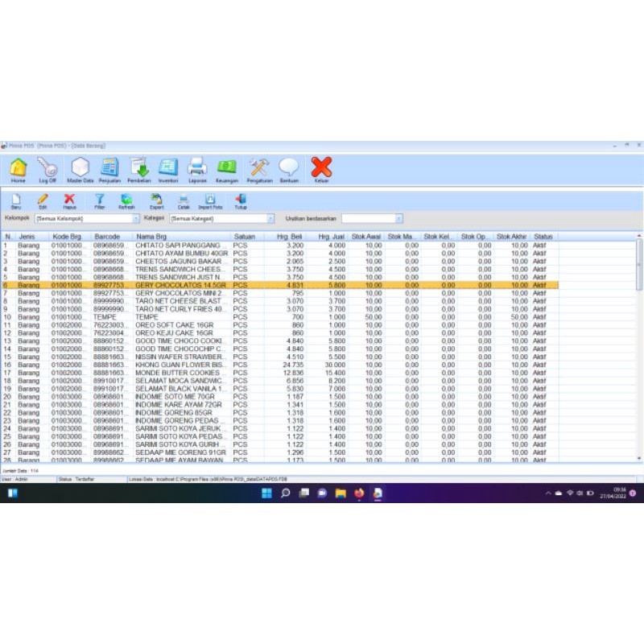Select the NISSIN WAFER STRAWBER row
The width and height of the screenshot is (644, 644).
279,357
